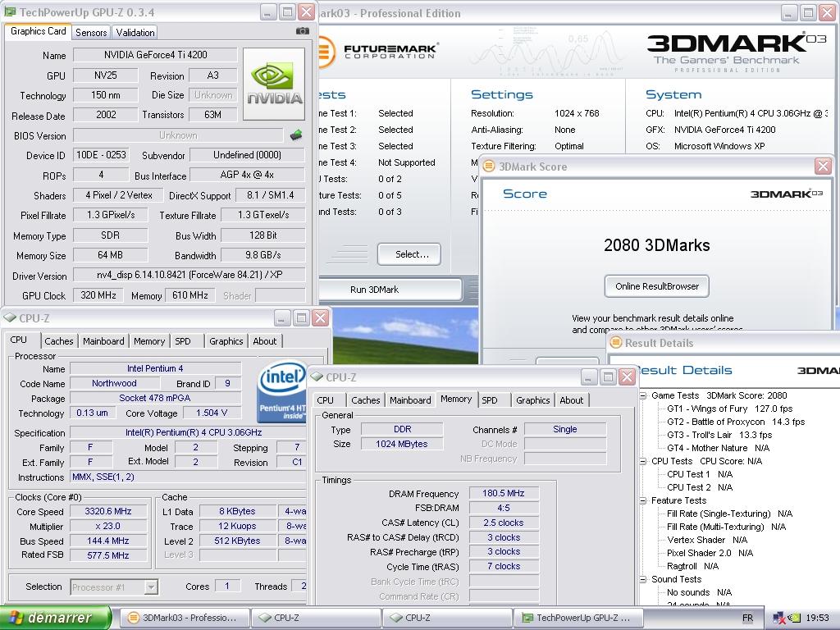Click the TechPowerUp GPU-Z taskbar button
This screenshot has width=840, height=630.
(578, 618)
